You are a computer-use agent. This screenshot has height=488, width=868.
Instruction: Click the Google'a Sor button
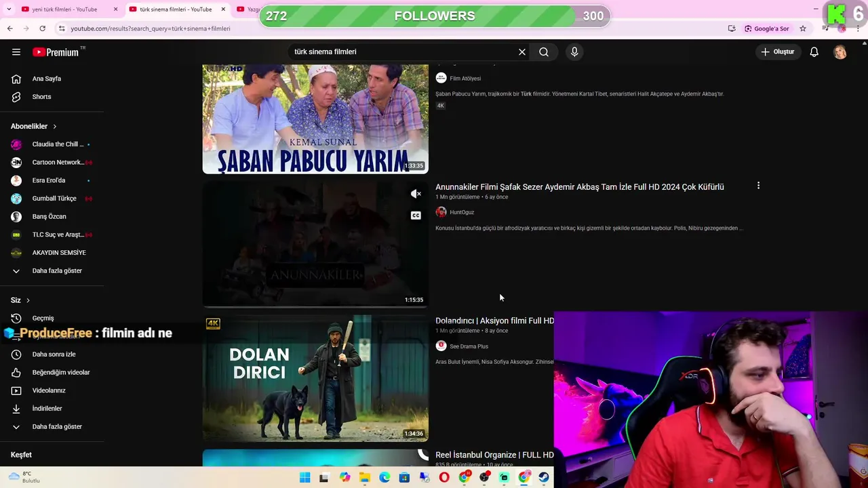click(767, 28)
